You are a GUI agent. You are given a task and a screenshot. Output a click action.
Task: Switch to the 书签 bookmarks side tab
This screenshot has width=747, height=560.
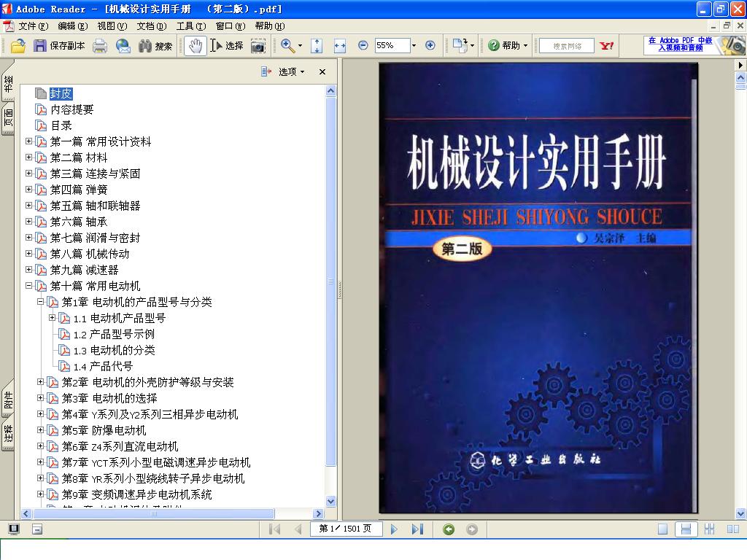tap(8, 84)
